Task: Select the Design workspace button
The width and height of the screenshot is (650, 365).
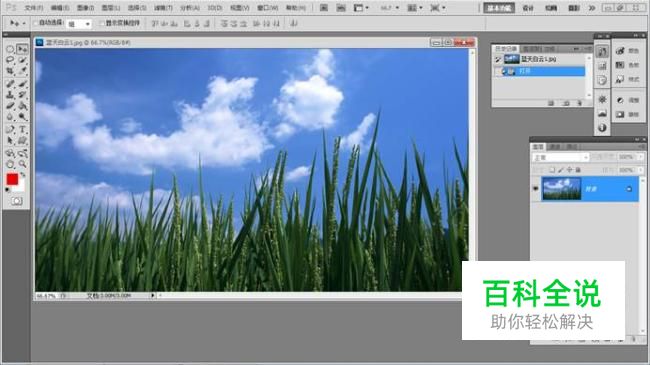Action: pos(528,8)
